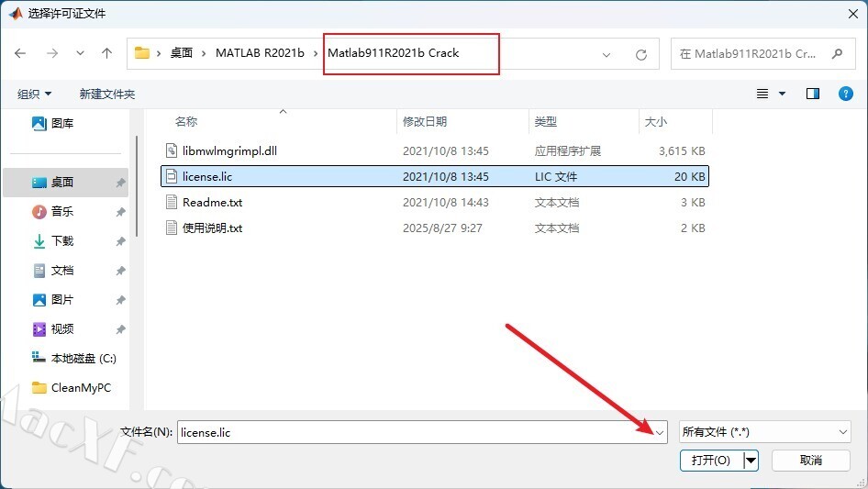Image resolution: width=868 pixels, height=489 pixels.
Task: Click the 新建文件夹 button
Action: pyautogui.click(x=107, y=94)
